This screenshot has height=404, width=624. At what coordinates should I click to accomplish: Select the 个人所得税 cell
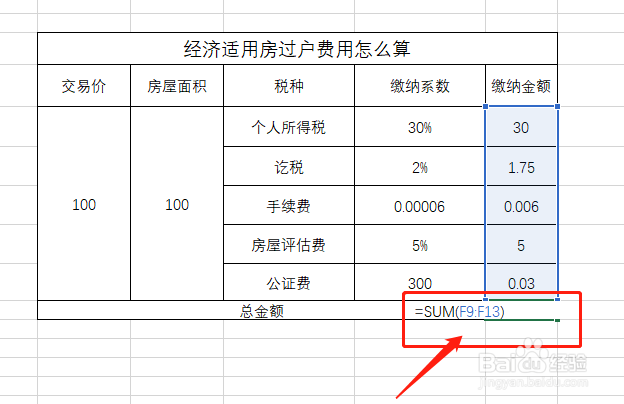289,127
